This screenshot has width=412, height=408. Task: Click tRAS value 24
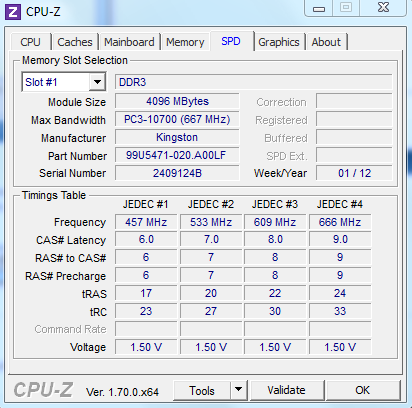coord(340,293)
